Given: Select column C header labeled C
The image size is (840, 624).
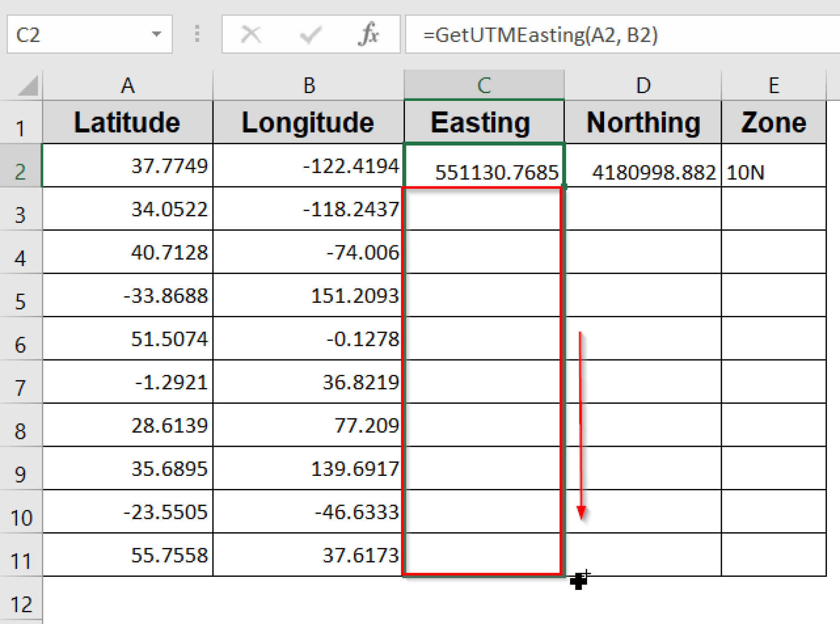Looking at the screenshot, I should [484, 85].
